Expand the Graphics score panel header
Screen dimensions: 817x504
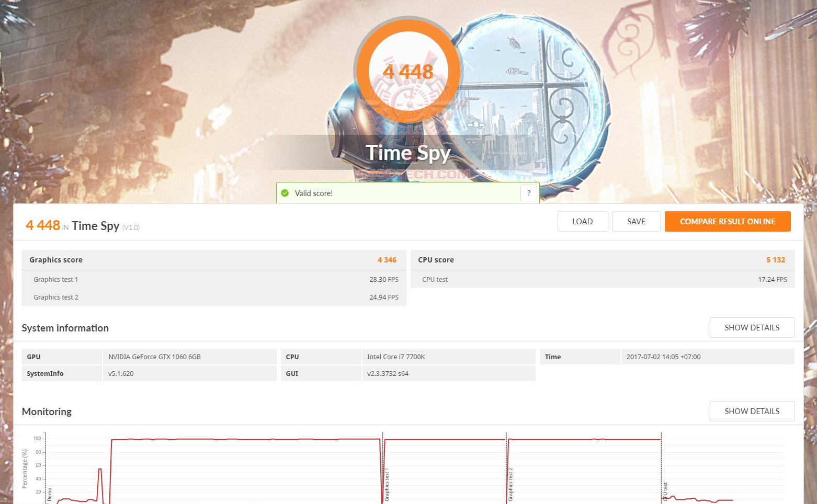pyautogui.click(x=56, y=260)
